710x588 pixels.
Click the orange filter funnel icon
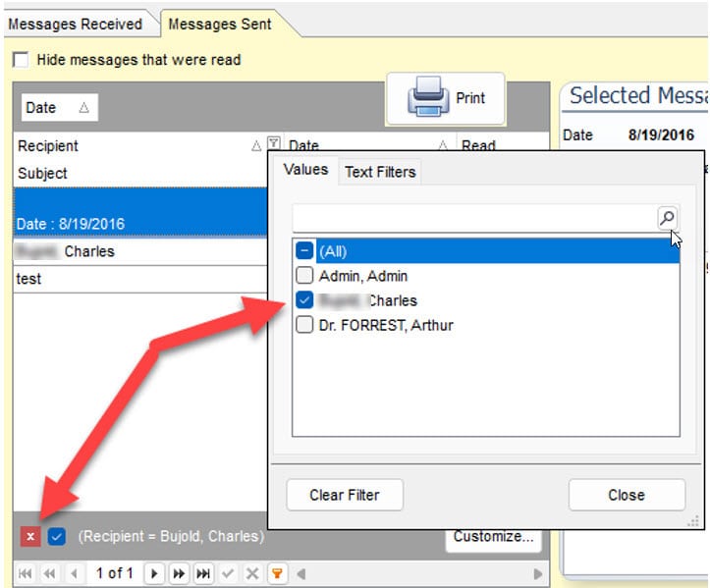coord(277,573)
